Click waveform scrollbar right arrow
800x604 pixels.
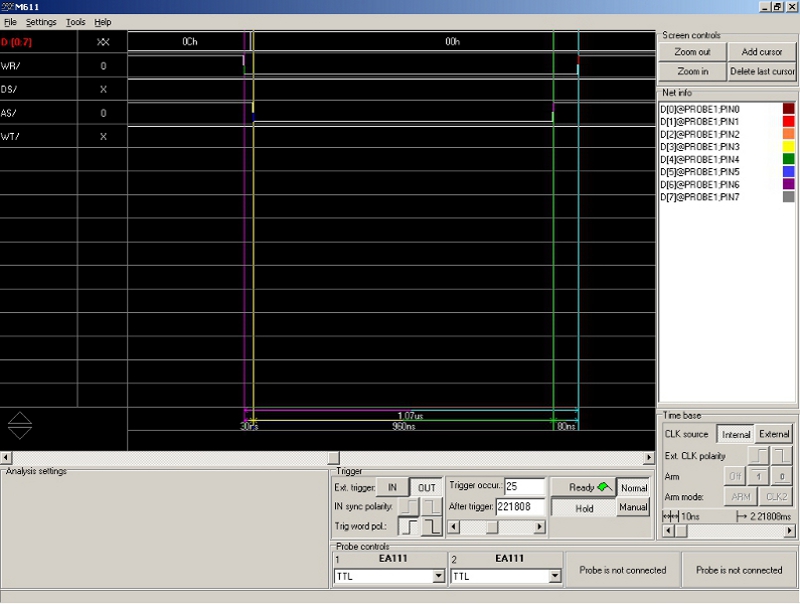(649, 458)
